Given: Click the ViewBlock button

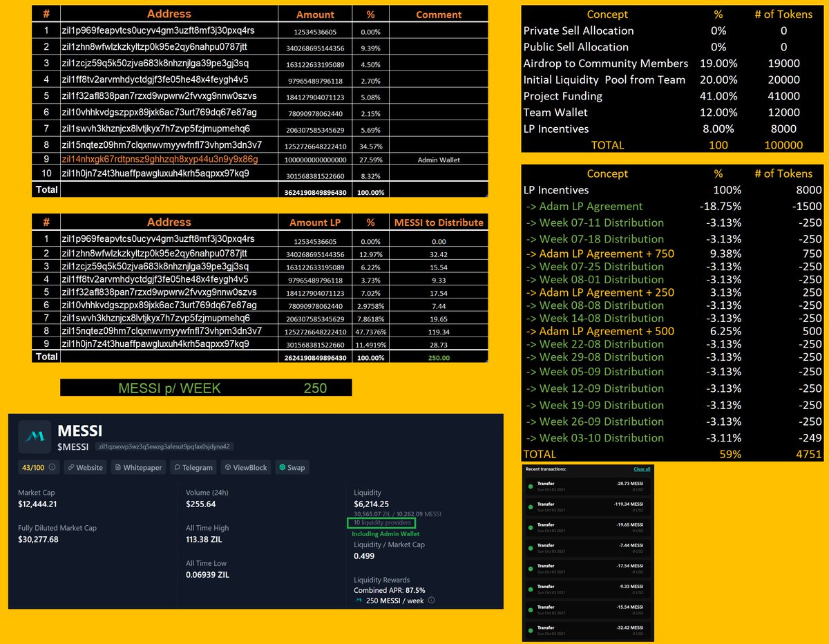Looking at the screenshot, I should (245, 467).
